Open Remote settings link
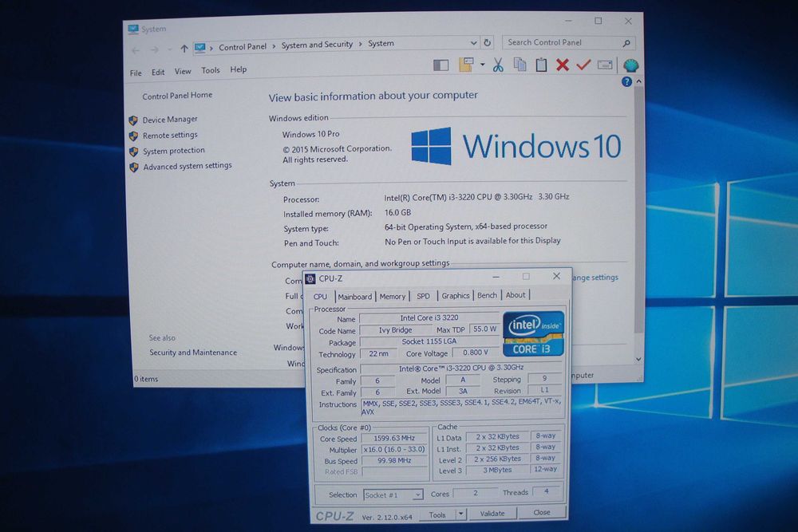Image resolution: width=798 pixels, height=532 pixels. click(x=170, y=135)
